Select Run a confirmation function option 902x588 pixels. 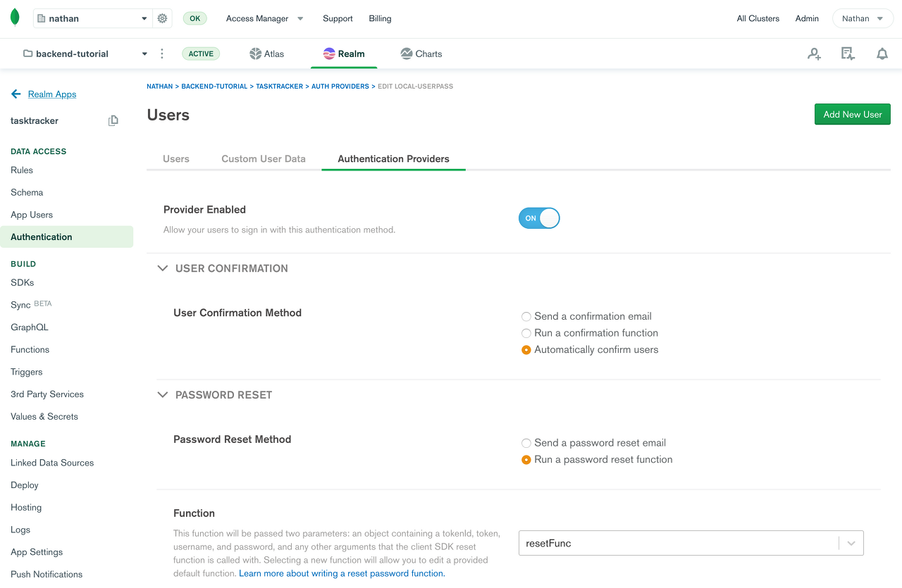[x=526, y=333]
